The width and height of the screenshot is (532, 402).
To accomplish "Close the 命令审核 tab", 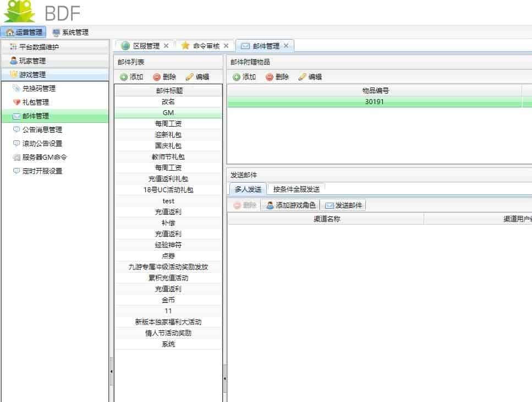I will click(x=226, y=46).
